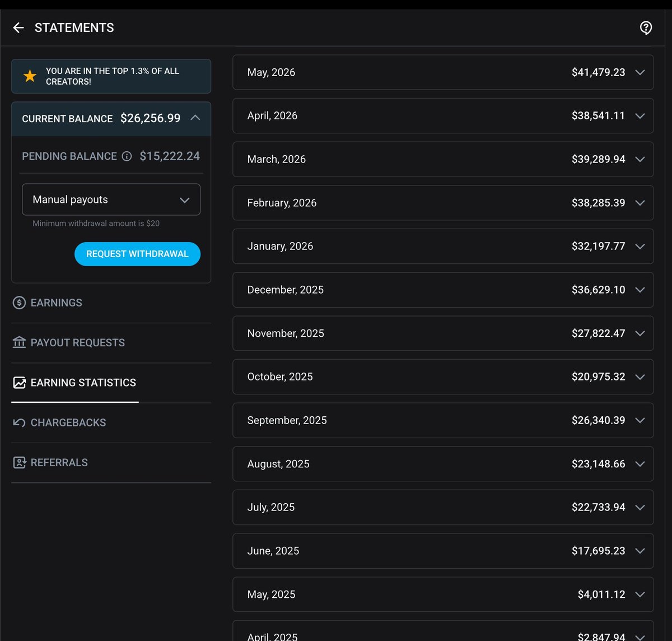The width and height of the screenshot is (672, 641).
Task: Click the pending balance info icon
Action: pos(127,156)
